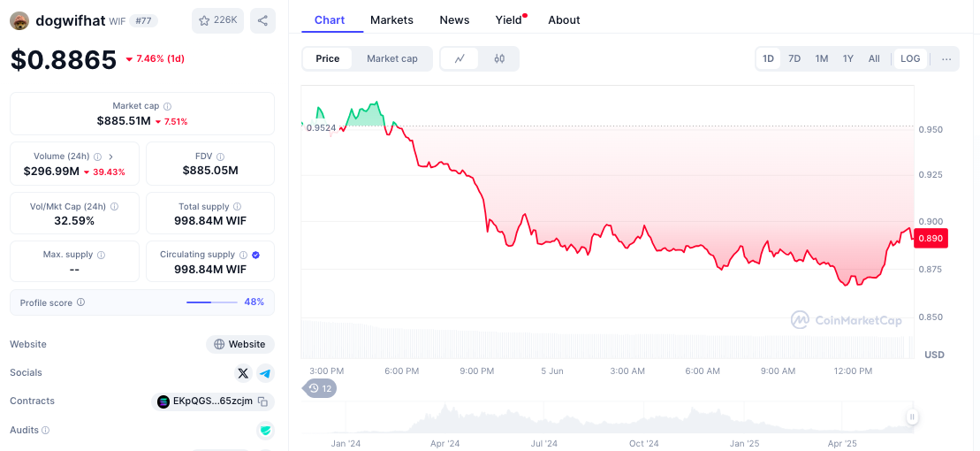The image size is (980, 451).
Task: Set chart range to 1Y
Action: 848,58
